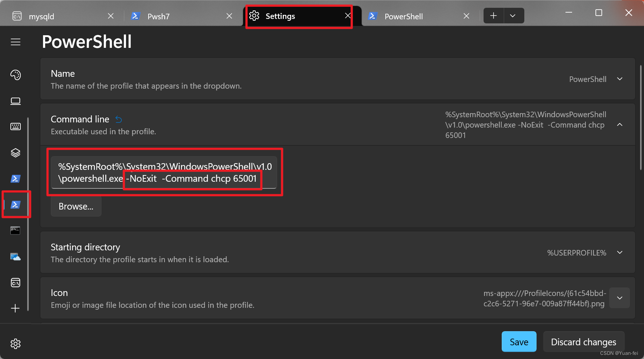Image resolution: width=644 pixels, height=359 pixels.
Task: Reset the Command line to its inherited value
Action: click(x=119, y=119)
